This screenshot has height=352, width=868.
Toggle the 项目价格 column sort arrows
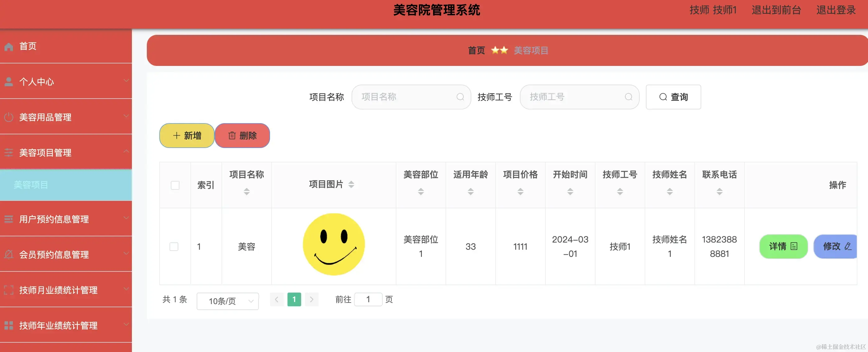(520, 191)
